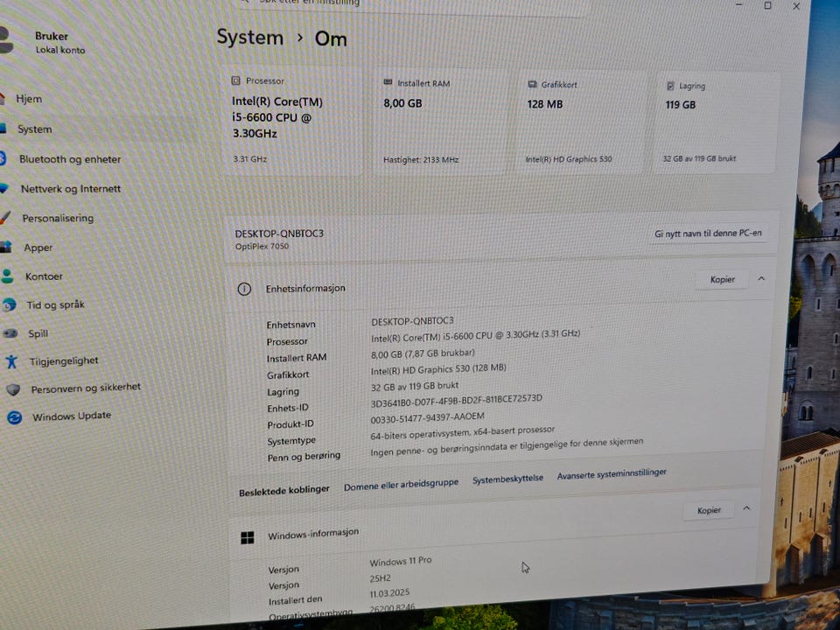Click device name DESKTOP-QNBTOC3 value

pyautogui.click(x=412, y=321)
